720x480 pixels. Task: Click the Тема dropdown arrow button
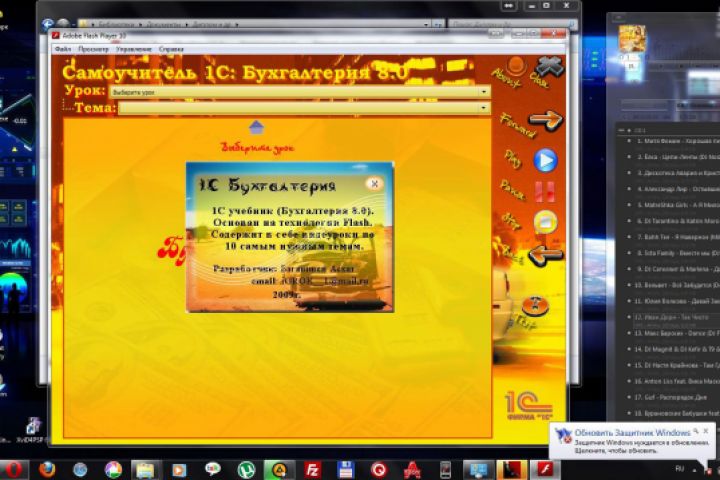tap(484, 108)
